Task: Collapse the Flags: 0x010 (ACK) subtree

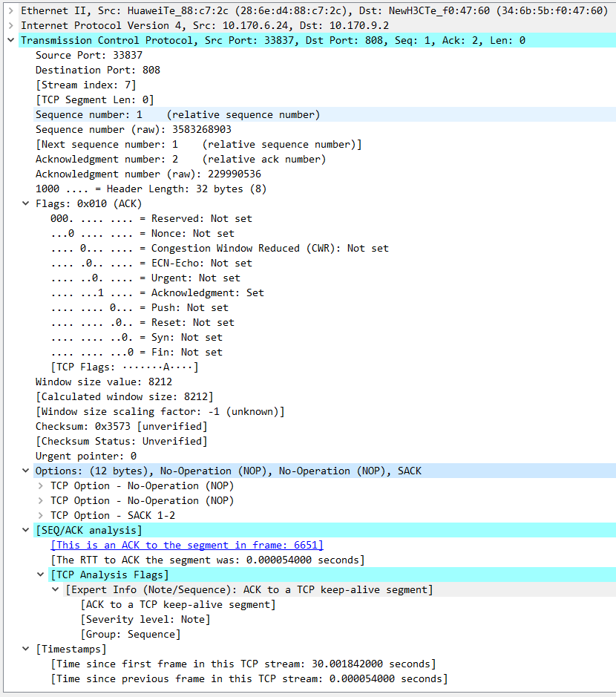Action: pyautogui.click(x=25, y=203)
